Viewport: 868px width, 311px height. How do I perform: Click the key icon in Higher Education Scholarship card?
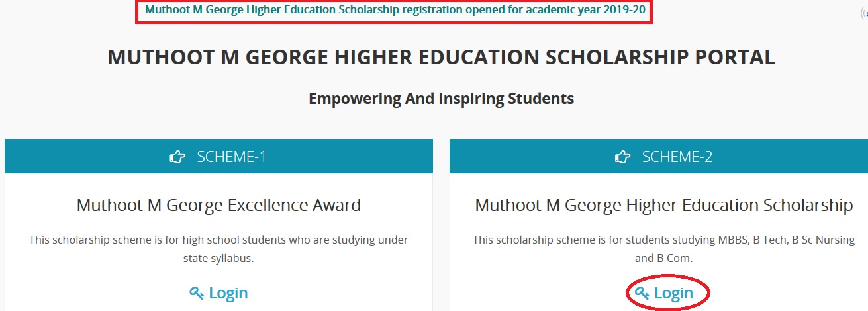point(642,293)
